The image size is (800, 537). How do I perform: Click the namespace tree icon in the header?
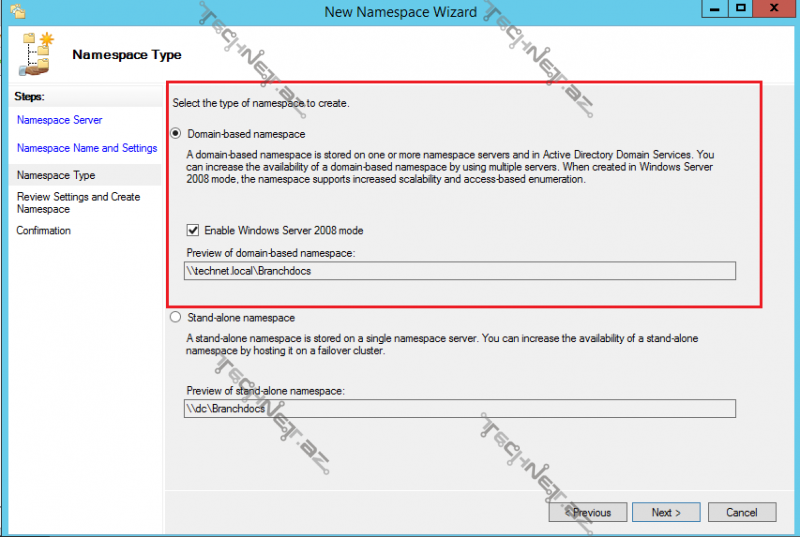coord(37,53)
